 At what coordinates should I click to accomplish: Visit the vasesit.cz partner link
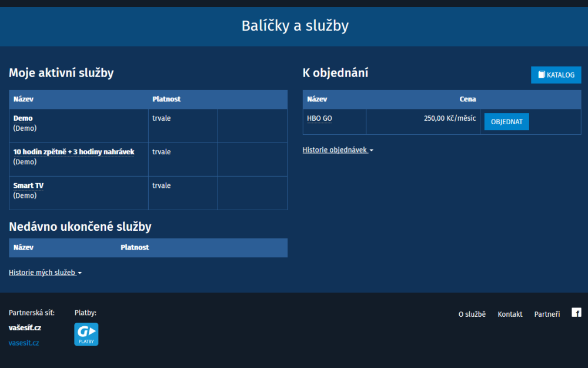(24, 343)
